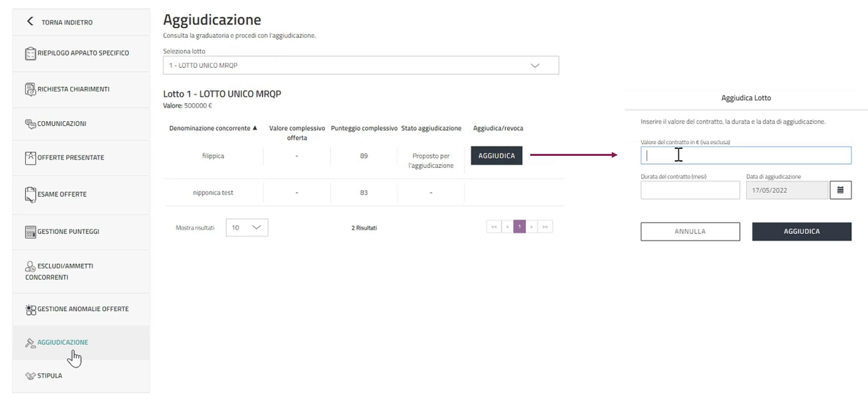Select the Aggiudicazione menu item

pyautogui.click(x=63, y=342)
